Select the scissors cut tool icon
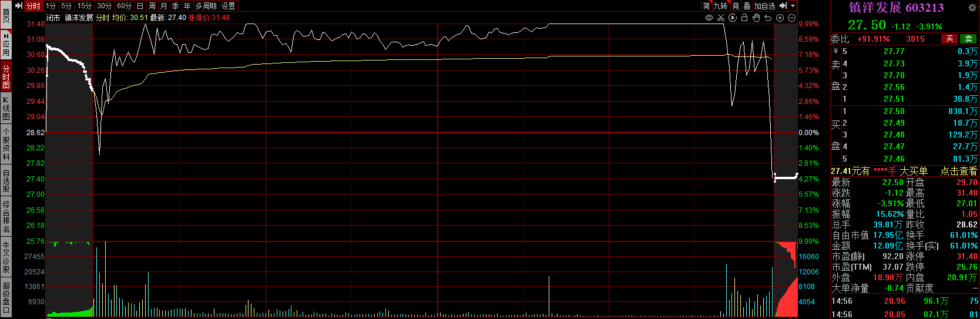 [x=721, y=18]
